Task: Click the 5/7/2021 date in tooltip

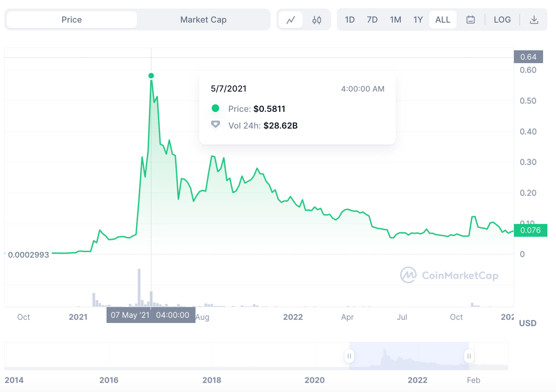Action: click(x=228, y=88)
